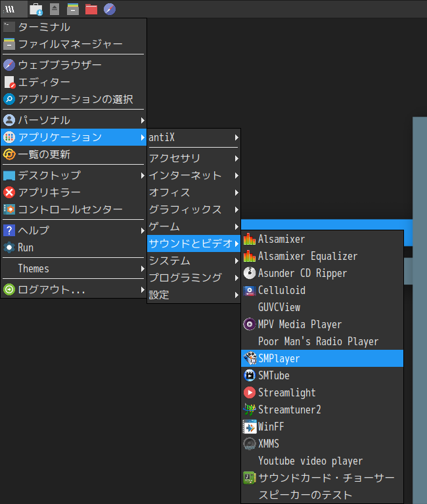Select the サウンドとビデオ menu category

(194, 243)
